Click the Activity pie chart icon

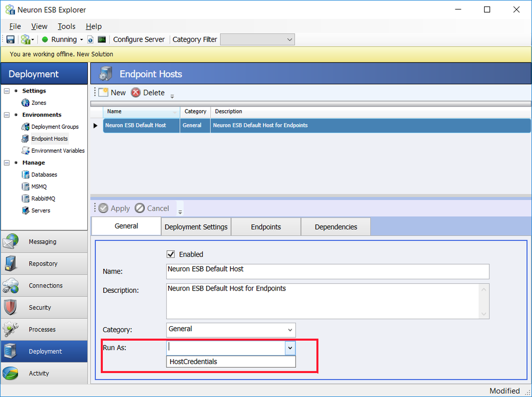click(11, 373)
